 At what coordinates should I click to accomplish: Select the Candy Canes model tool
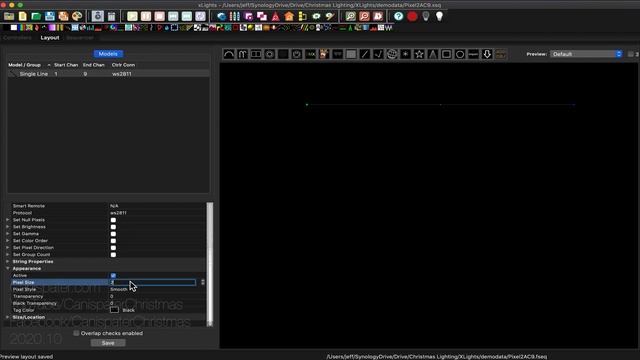[x=242, y=54]
